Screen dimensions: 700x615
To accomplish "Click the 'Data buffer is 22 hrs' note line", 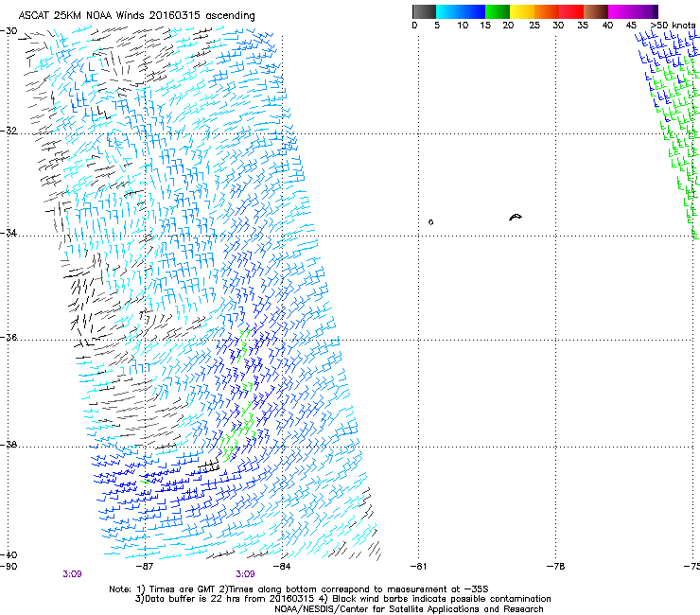I will [x=342, y=599].
